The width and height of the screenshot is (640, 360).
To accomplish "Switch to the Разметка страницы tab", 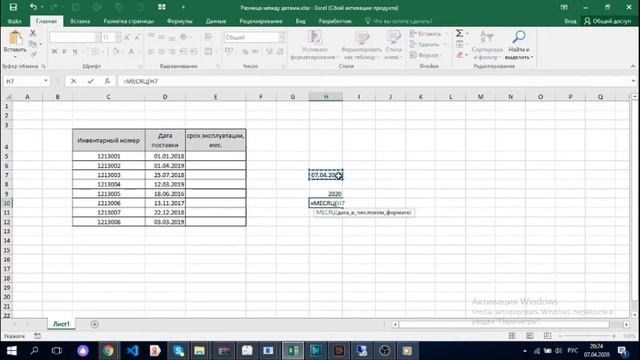I will coord(129,21).
